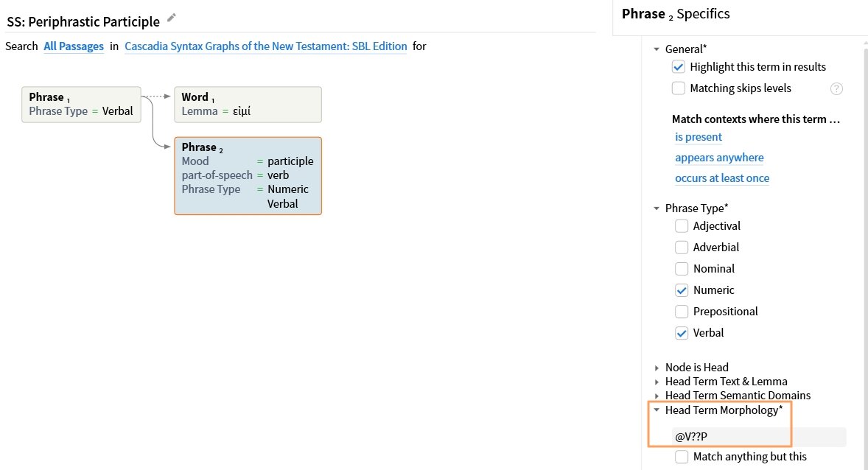Change the 'is present' match option
The image size is (868, 470).
coord(699,137)
